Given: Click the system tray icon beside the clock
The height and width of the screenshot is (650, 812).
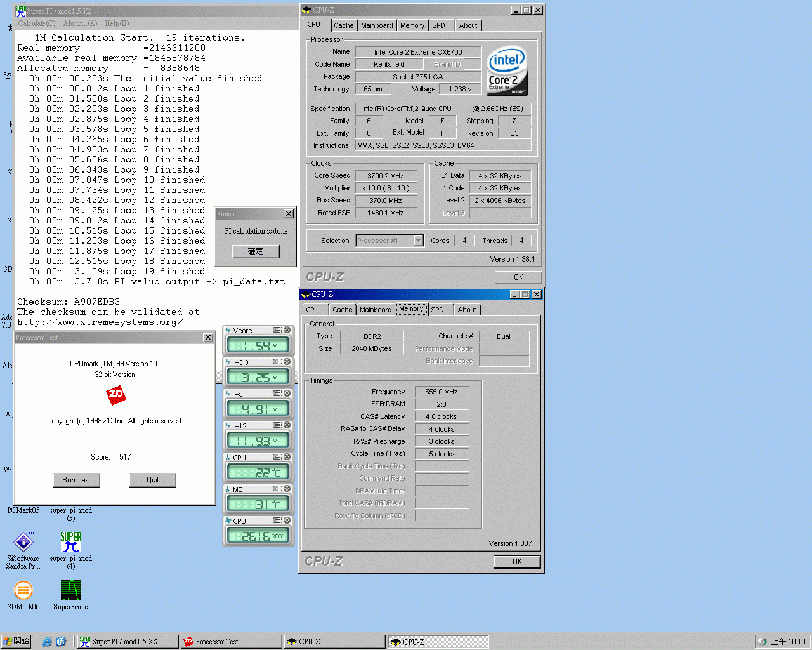Looking at the screenshot, I should click(763, 642).
